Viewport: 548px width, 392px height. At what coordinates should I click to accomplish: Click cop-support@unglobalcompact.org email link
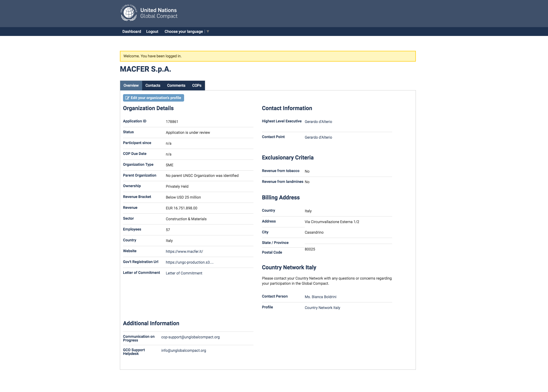pyautogui.click(x=190, y=337)
